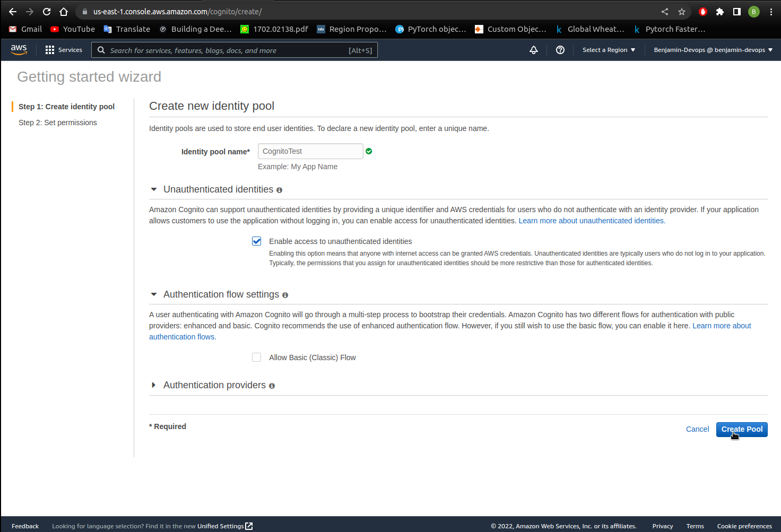This screenshot has height=532, width=781.
Task: Open Learn more about unauthenticated identities link
Action: tap(592, 221)
